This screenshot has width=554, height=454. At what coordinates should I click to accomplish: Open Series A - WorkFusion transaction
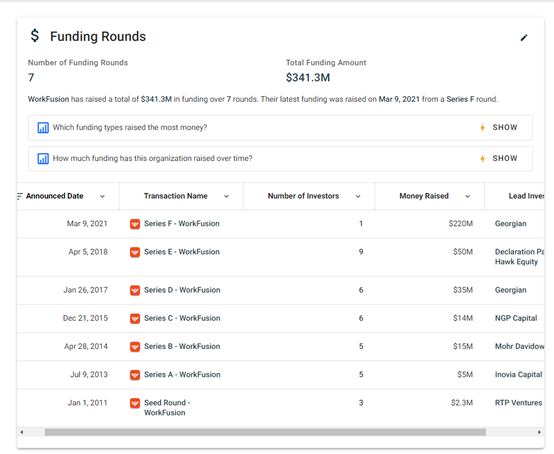(182, 375)
